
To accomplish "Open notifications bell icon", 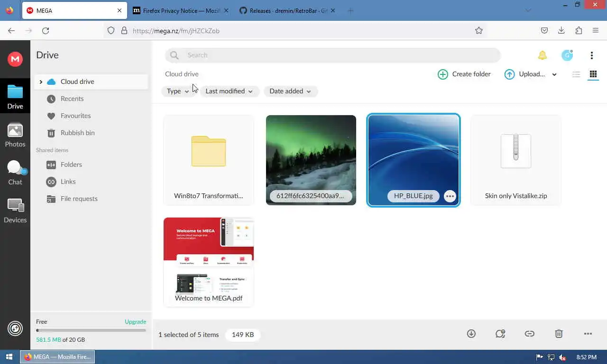I will pyautogui.click(x=543, y=55).
